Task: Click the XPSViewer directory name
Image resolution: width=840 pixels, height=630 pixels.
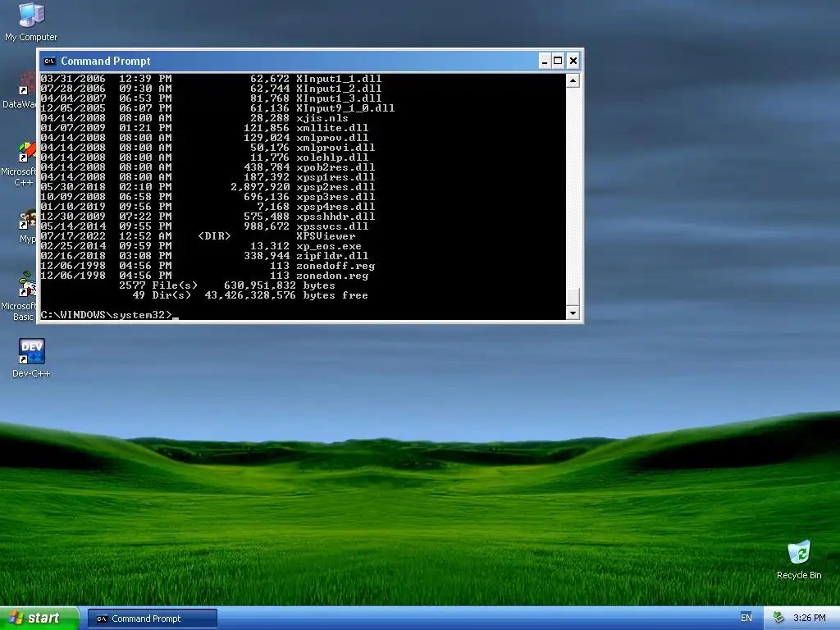Action: click(x=326, y=236)
